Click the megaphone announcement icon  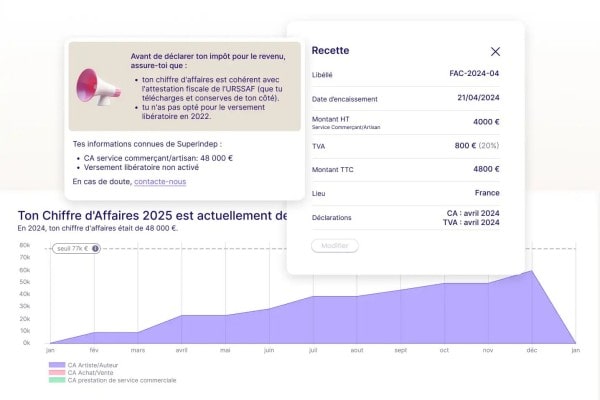click(99, 86)
